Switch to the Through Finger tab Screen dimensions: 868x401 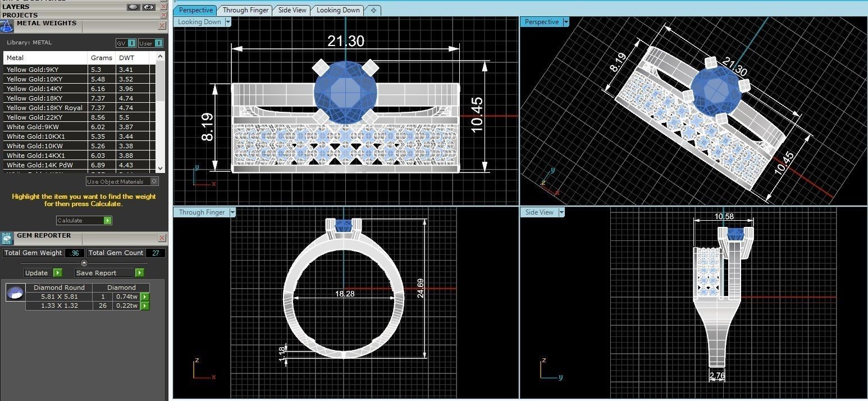pyautogui.click(x=246, y=10)
